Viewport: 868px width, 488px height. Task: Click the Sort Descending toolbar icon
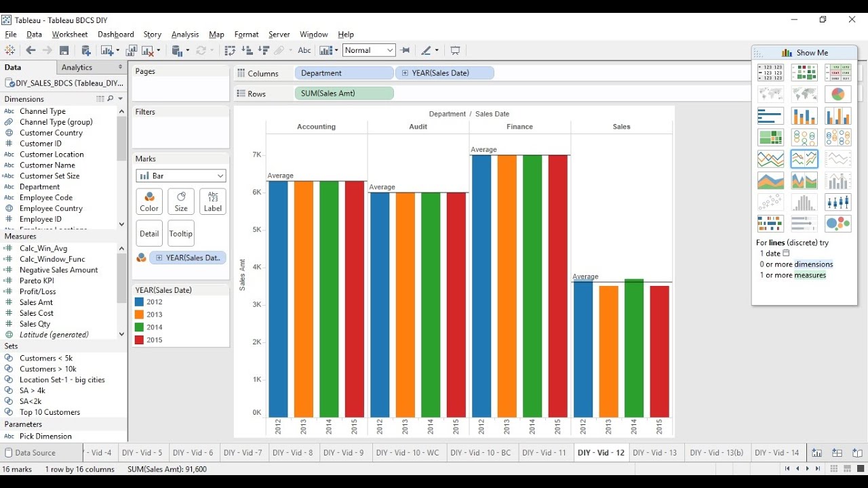pyautogui.click(x=263, y=50)
